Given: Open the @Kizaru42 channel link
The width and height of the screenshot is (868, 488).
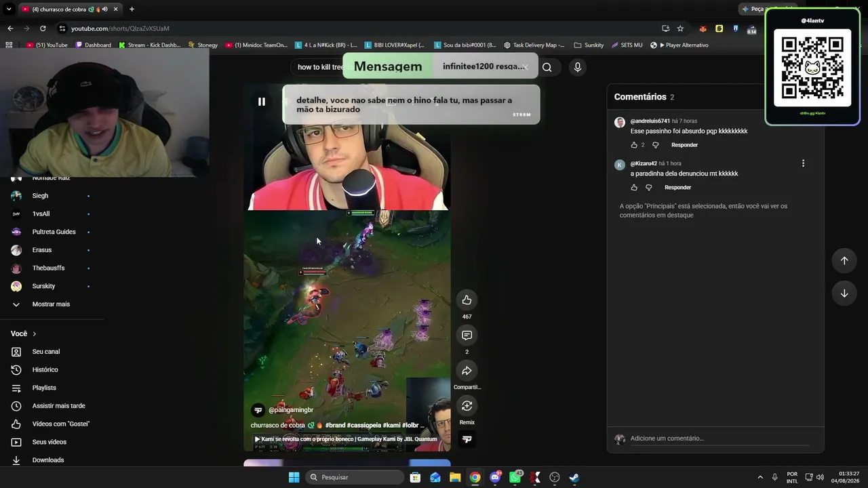Looking at the screenshot, I should [x=644, y=163].
